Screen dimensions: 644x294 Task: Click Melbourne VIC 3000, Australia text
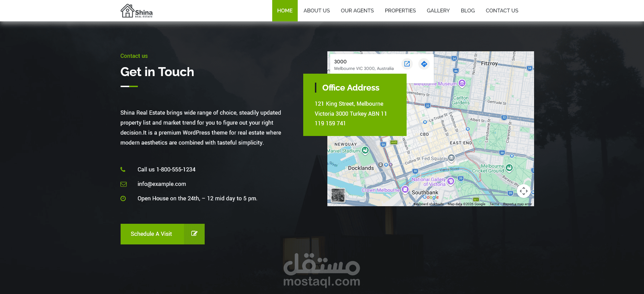click(364, 69)
